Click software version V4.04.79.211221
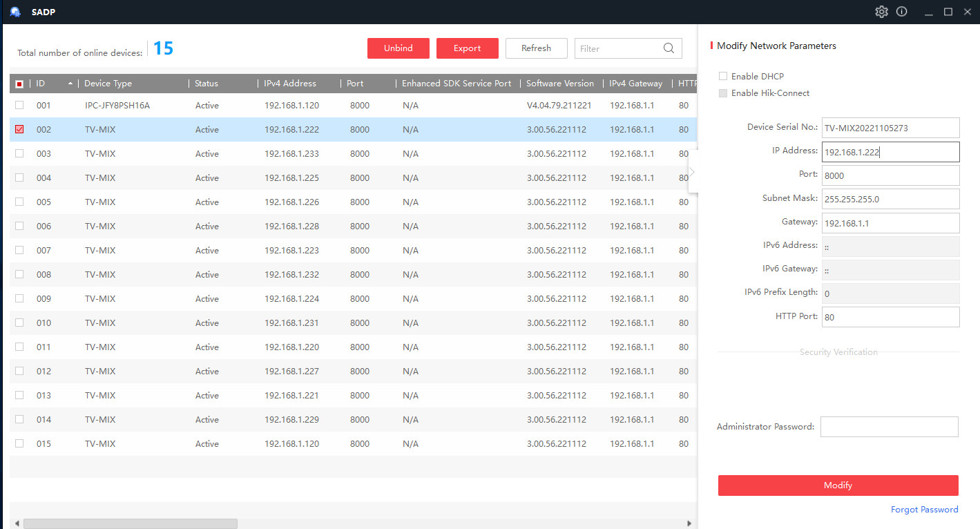The height and width of the screenshot is (529, 980). (x=559, y=106)
